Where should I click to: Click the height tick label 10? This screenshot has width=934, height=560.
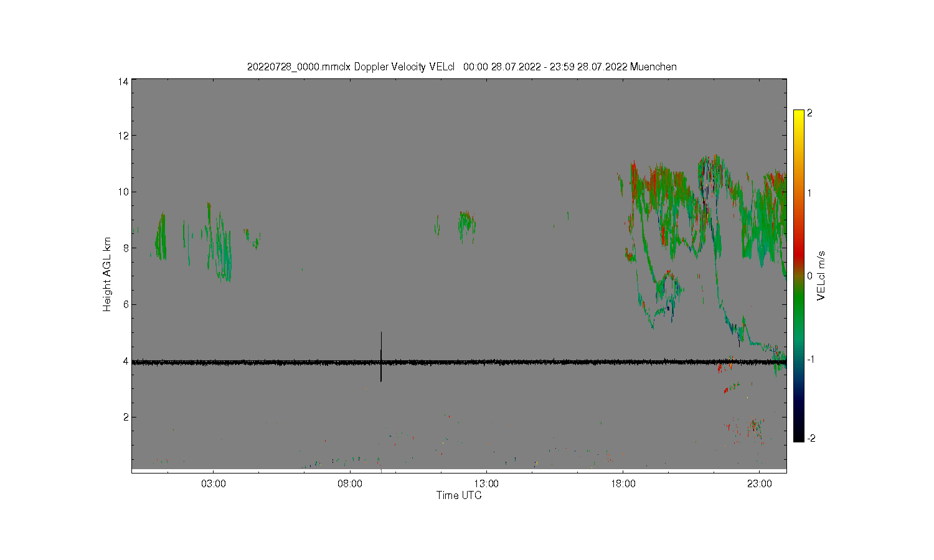[x=123, y=192]
